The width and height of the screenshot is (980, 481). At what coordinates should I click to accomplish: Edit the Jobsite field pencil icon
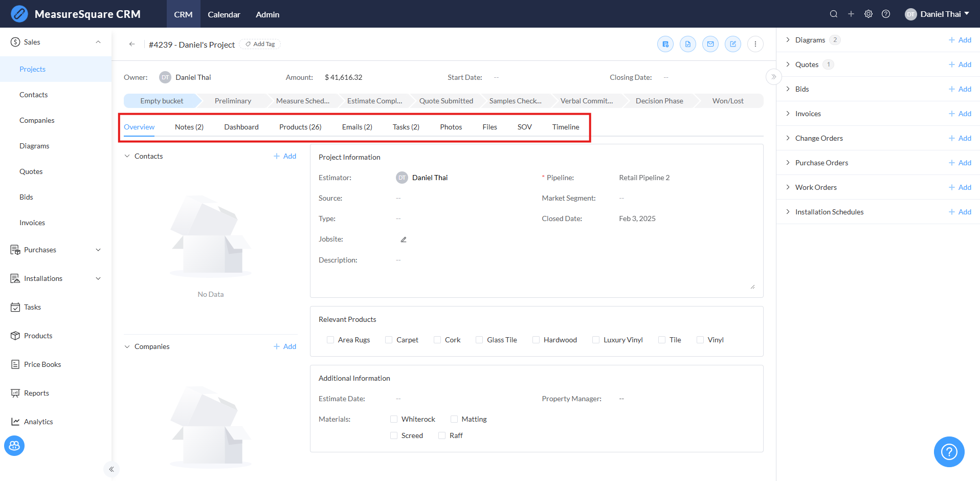point(404,239)
